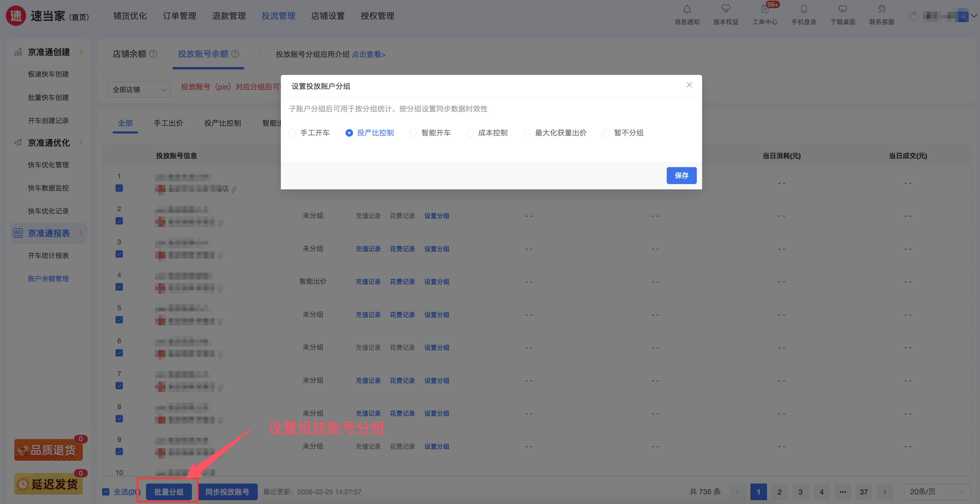Image resolution: width=980 pixels, height=504 pixels.
Task: Click help icon beside 投放账号余额
Action: tap(235, 54)
